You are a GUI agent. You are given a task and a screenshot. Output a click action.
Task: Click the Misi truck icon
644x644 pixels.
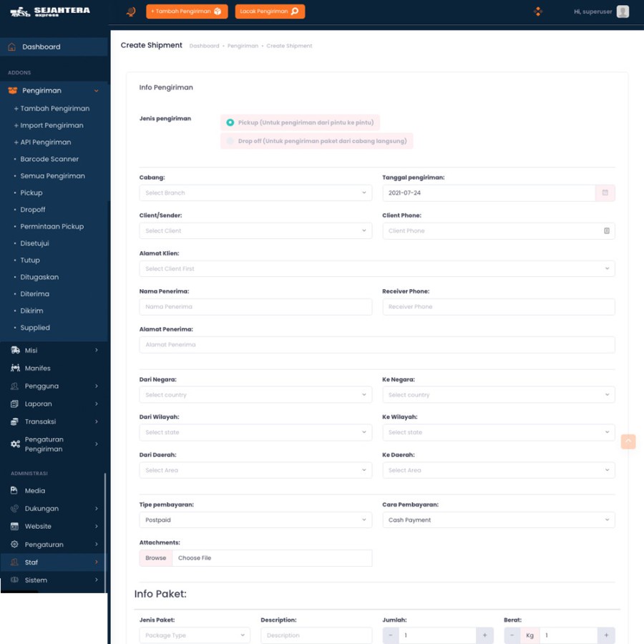[15, 351]
